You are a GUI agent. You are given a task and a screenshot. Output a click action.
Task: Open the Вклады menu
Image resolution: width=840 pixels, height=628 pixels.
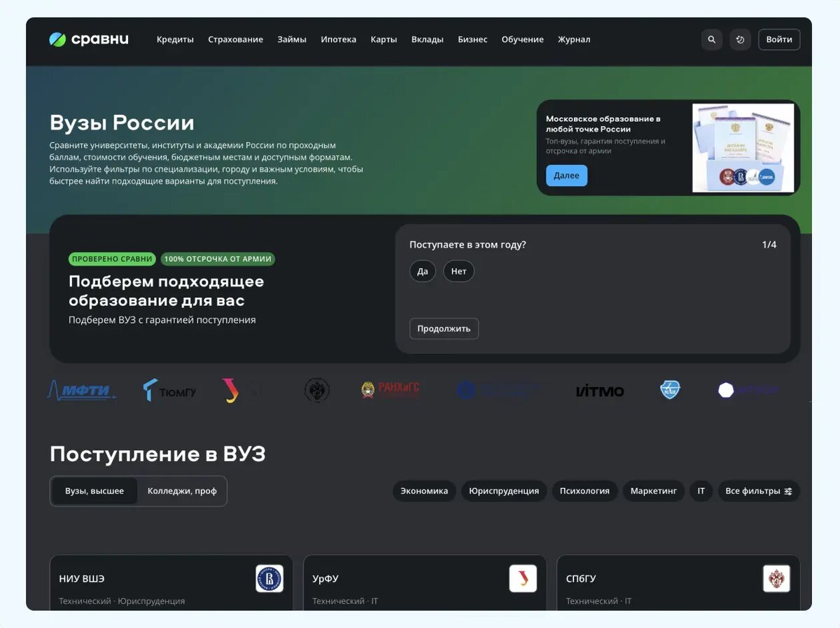[x=428, y=39]
